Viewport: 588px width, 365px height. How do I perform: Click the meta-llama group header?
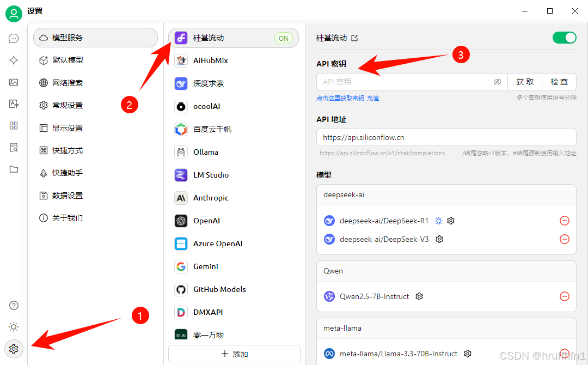click(446, 328)
